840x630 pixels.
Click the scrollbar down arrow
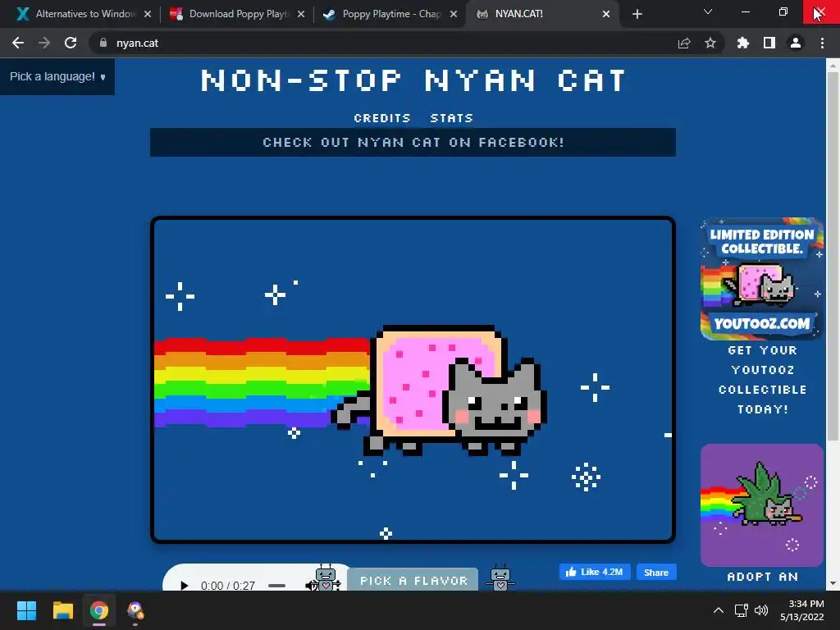(833, 583)
